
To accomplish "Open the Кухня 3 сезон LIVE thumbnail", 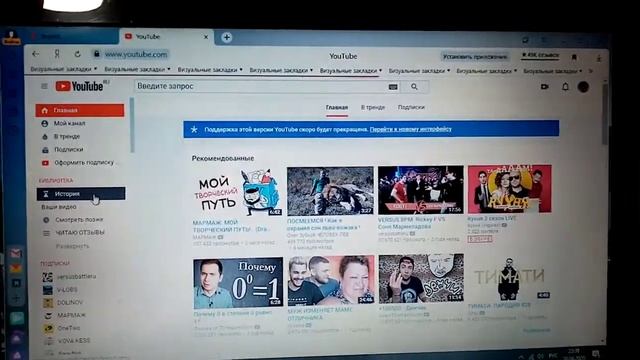I will tap(510, 189).
